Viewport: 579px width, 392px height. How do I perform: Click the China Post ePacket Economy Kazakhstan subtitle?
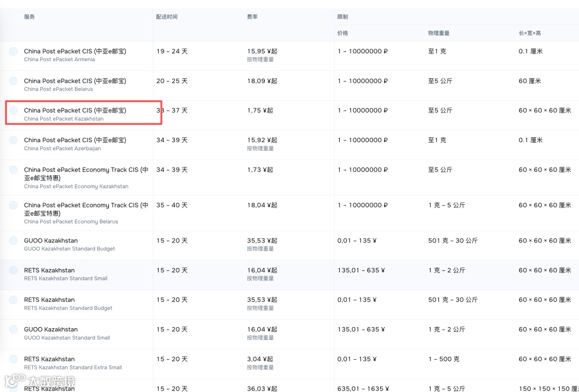pos(76,186)
